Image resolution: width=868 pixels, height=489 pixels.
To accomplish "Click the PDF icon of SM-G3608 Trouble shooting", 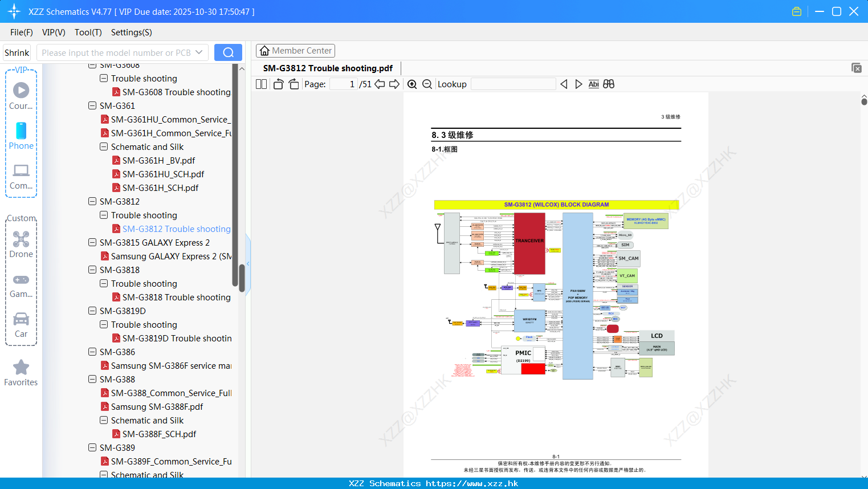I will [x=116, y=92].
